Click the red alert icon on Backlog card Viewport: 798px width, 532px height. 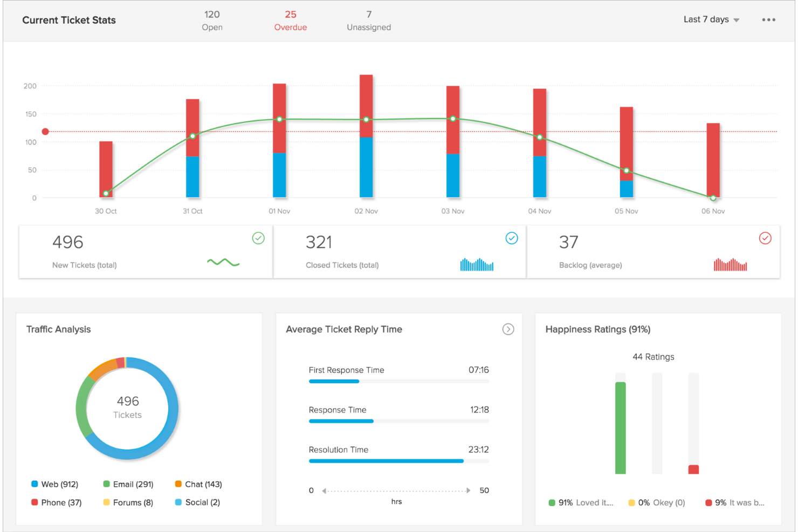(x=765, y=238)
